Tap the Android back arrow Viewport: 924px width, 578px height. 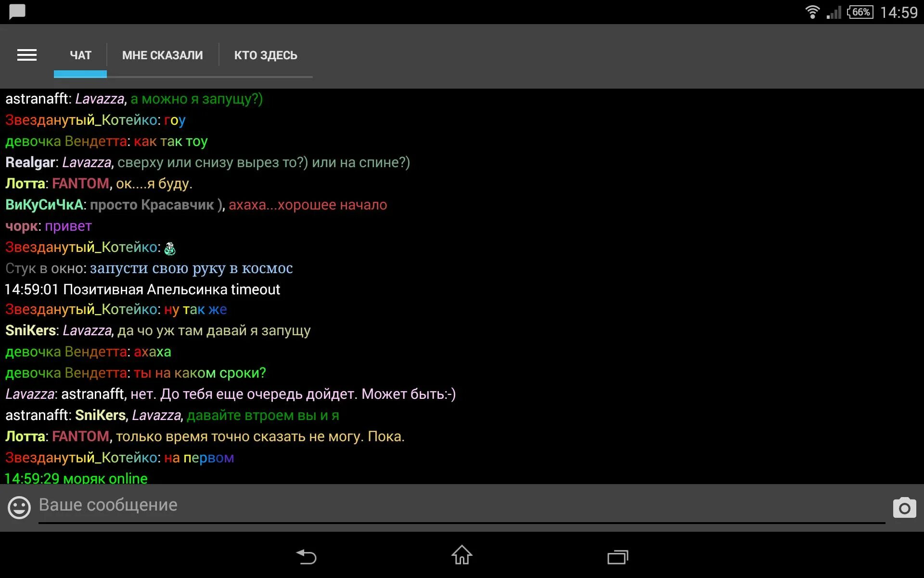306,557
